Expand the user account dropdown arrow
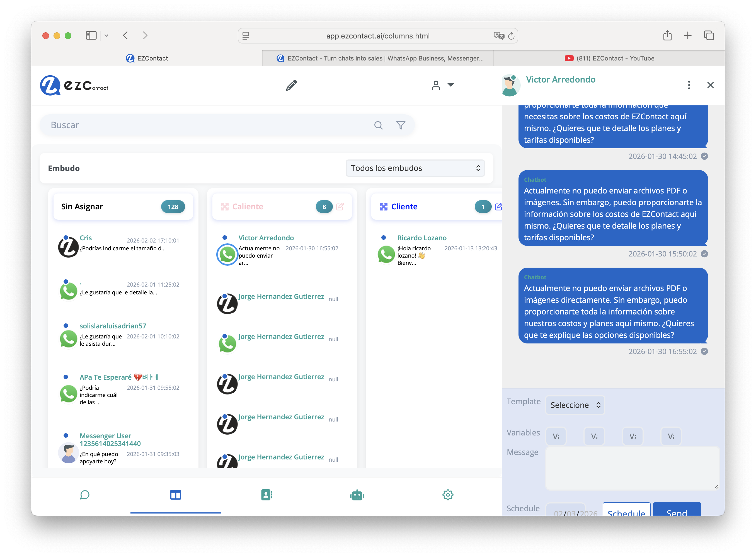The height and width of the screenshot is (557, 756). pos(451,85)
